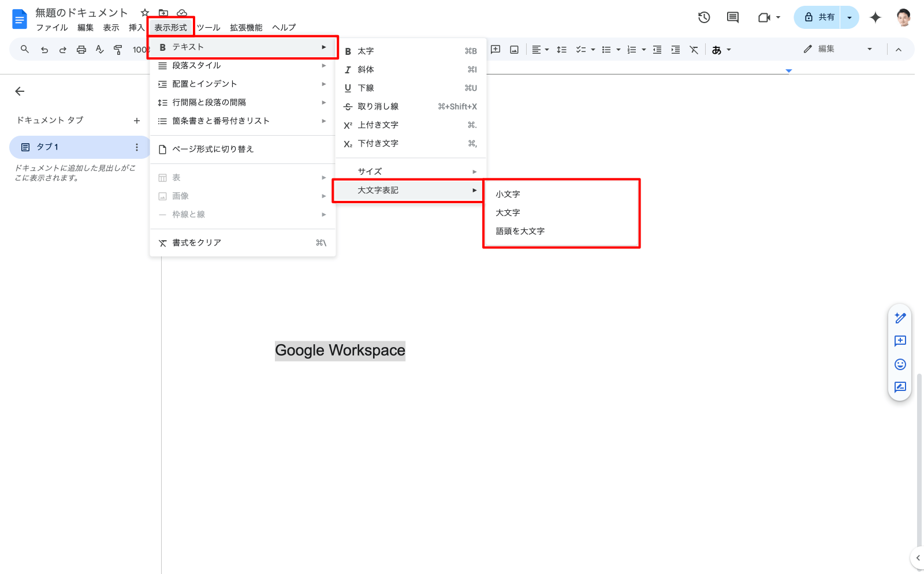
Task: Apply 下線 underline formatting
Action: 411,88
